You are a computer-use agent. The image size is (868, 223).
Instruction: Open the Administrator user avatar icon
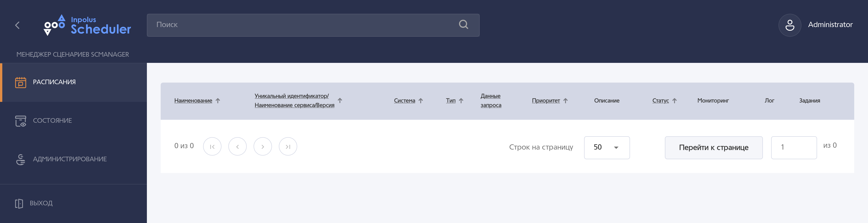(790, 25)
